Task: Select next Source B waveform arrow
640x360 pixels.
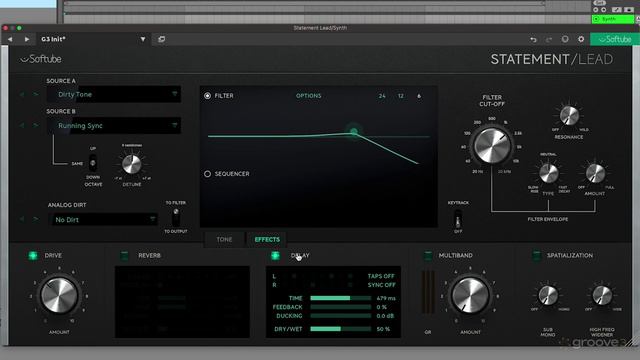Action: [x=36, y=125]
